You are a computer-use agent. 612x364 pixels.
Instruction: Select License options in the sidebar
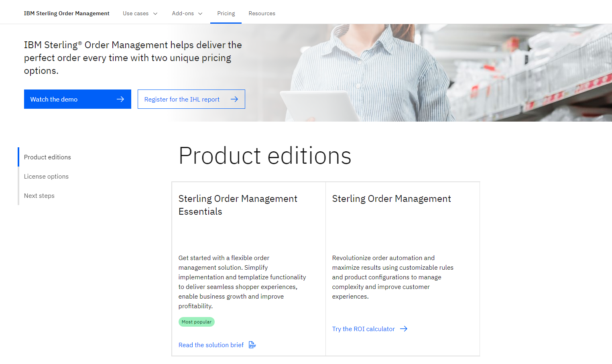[46, 176]
